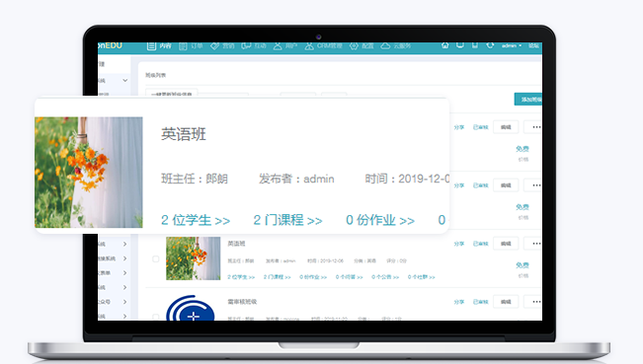Tick the checkbox for the 英语班 list row
The width and height of the screenshot is (643, 364).
155,258
